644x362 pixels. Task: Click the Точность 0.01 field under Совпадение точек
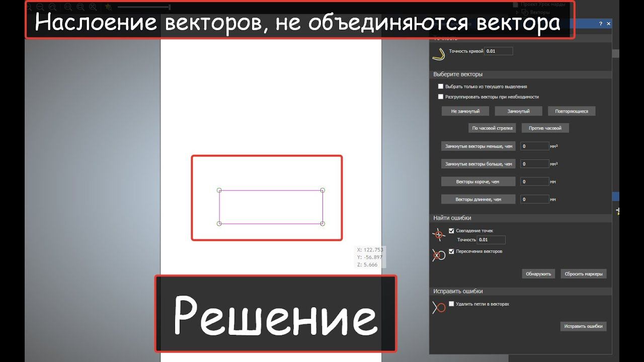pos(491,240)
